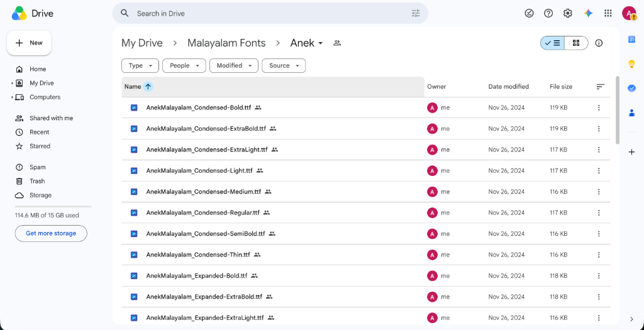
Task: Sort by Name column header
Action: (x=133, y=87)
